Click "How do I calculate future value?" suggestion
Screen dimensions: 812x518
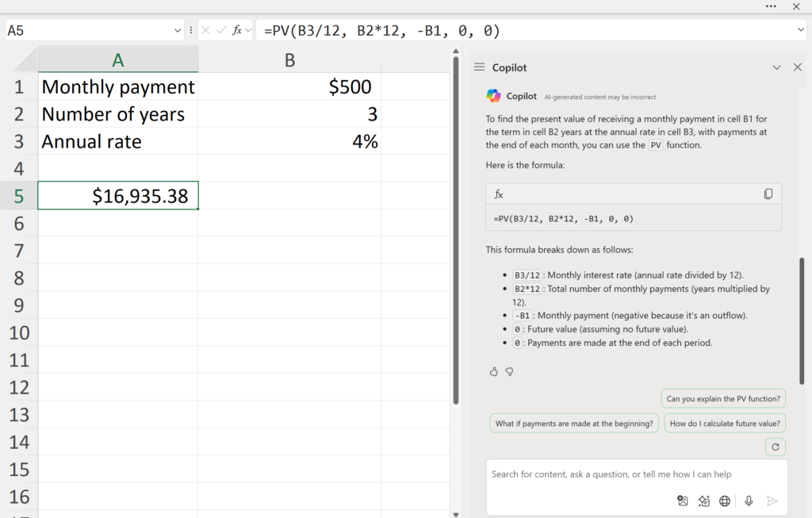tap(725, 424)
